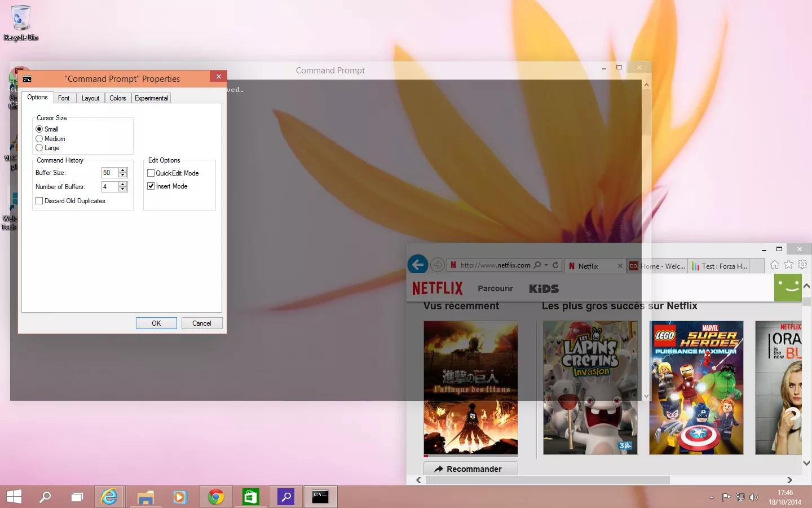The height and width of the screenshot is (508, 812).
Task: Click Cancel in Properties dialog
Action: [x=202, y=323]
